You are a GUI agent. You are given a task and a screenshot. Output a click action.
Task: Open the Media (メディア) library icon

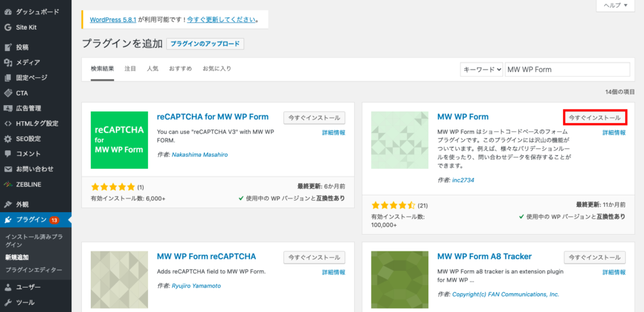coord(7,63)
